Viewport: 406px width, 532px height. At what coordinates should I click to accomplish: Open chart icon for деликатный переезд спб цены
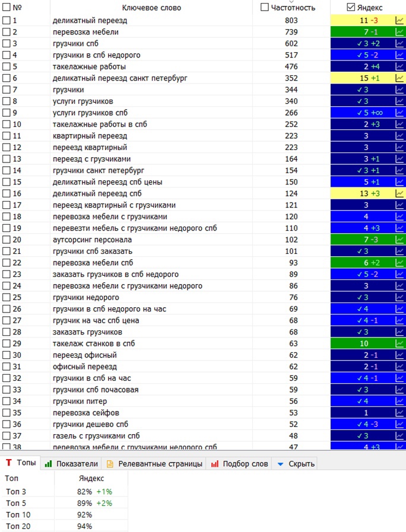399,182
